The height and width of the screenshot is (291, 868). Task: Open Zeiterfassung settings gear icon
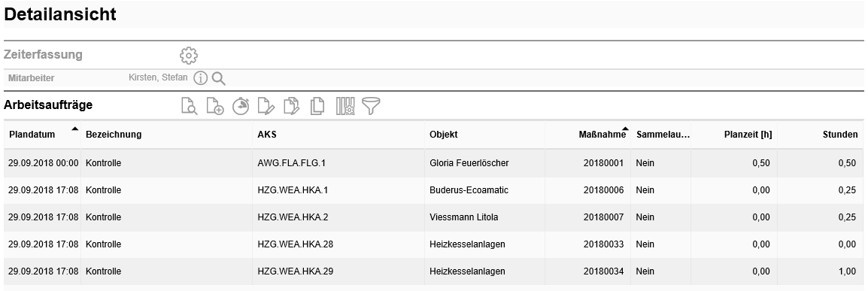[x=189, y=56]
